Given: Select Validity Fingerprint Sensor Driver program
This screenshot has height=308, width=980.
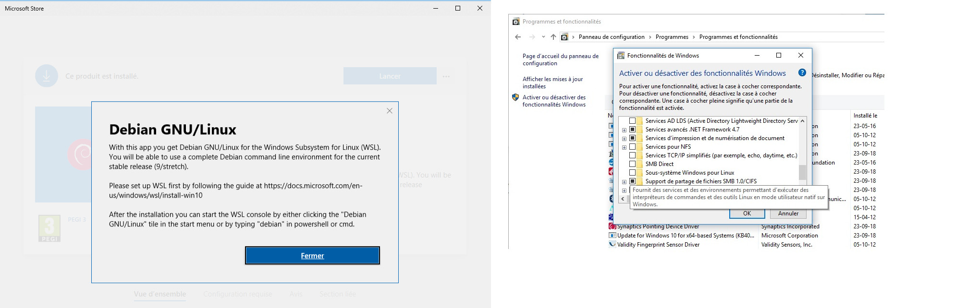Looking at the screenshot, I should [x=658, y=245].
